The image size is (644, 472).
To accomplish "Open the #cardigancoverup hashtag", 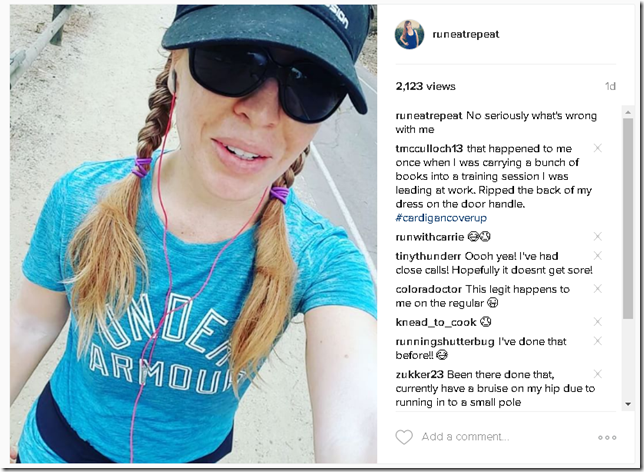I will click(441, 218).
